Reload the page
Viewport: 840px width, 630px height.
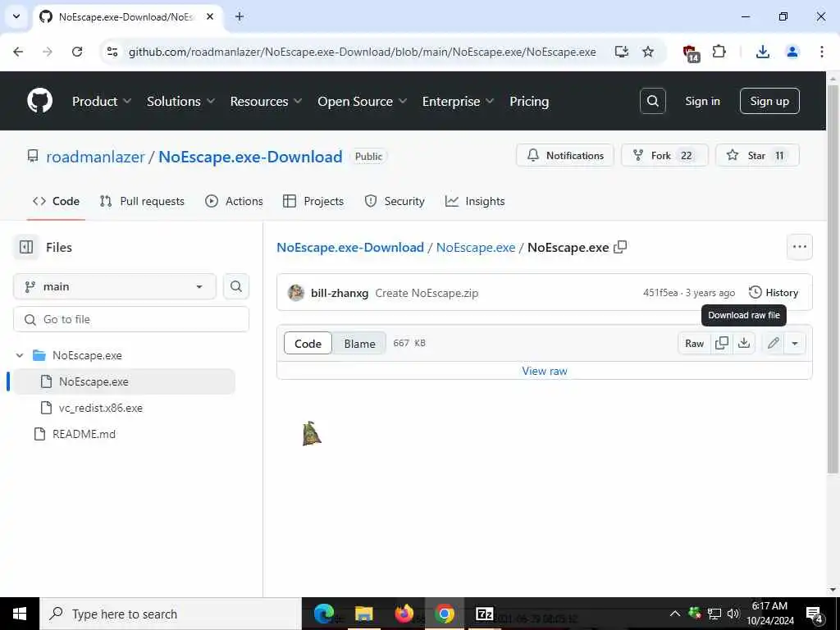[77, 52]
